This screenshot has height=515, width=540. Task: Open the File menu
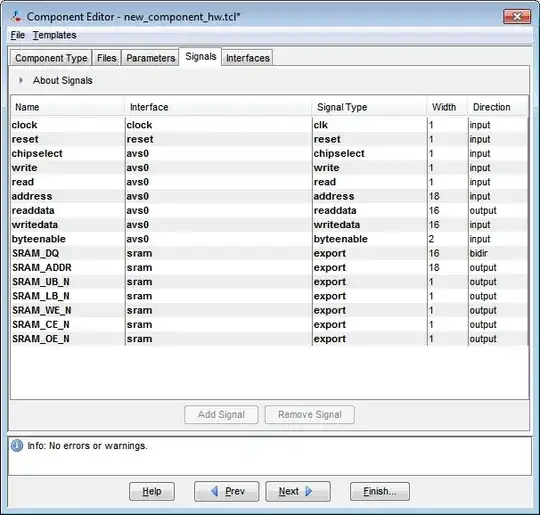pos(18,35)
